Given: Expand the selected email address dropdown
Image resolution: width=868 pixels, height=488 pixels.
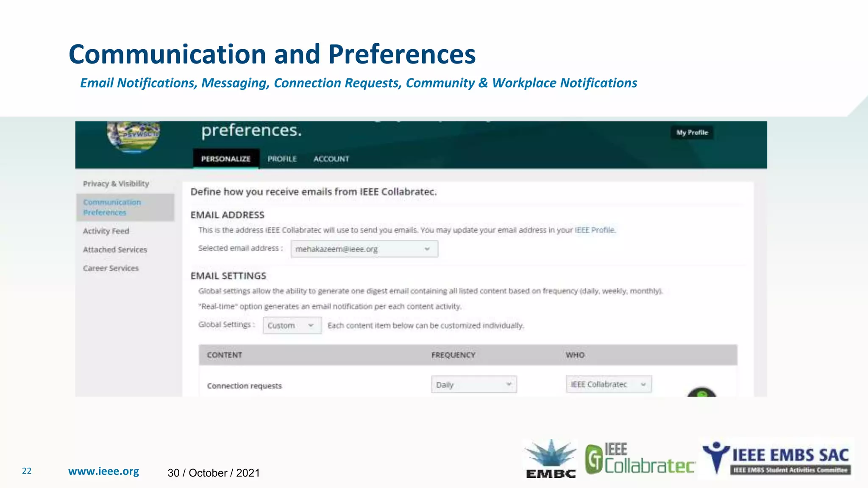Looking at the screenshot, I should [364, 249].
